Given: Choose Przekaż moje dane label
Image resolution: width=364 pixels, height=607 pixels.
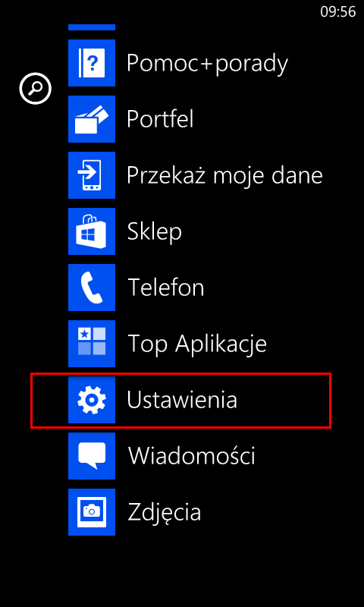Looking at the screenshot, I should (224, 176).
